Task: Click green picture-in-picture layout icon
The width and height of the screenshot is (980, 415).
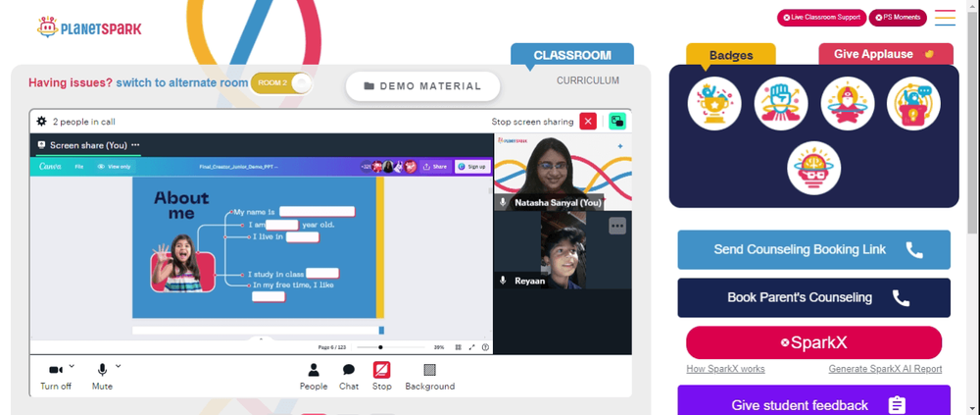Action: (616, 122)
